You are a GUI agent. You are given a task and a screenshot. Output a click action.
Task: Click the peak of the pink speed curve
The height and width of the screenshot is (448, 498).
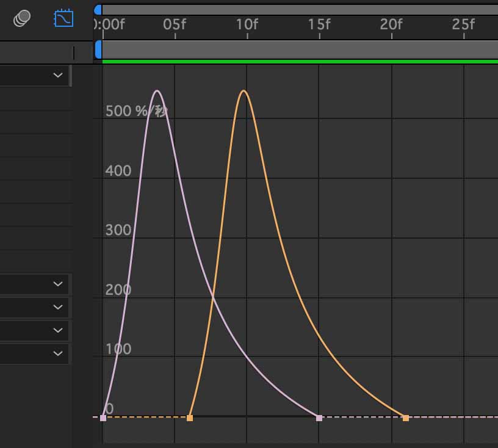(157, 91)
